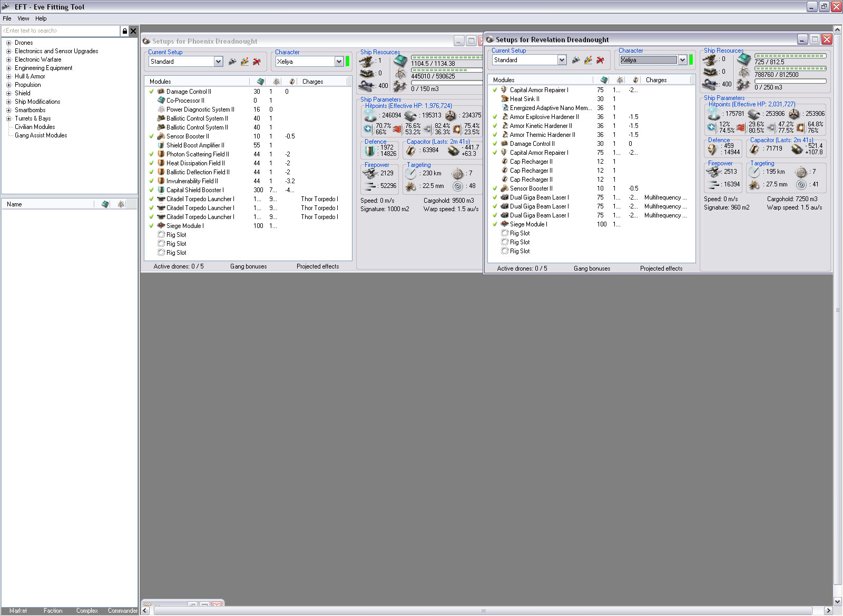Expand the Drones tree category
Image resolution: width=843 pixels, height=616 pixels.
(x=8, y=43)
